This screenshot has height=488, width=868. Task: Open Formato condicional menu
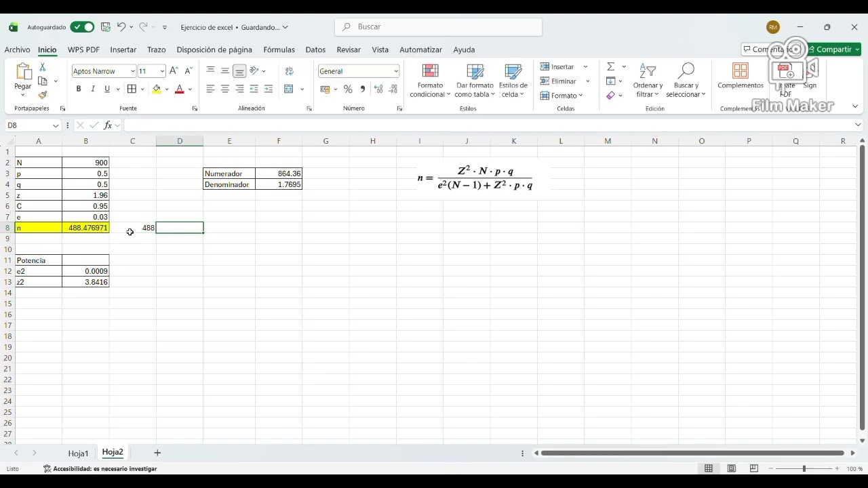tap(430, 81)
